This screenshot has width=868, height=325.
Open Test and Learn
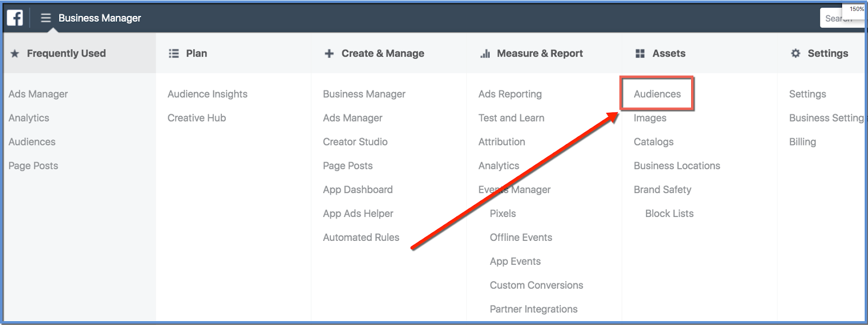(511, 118)
